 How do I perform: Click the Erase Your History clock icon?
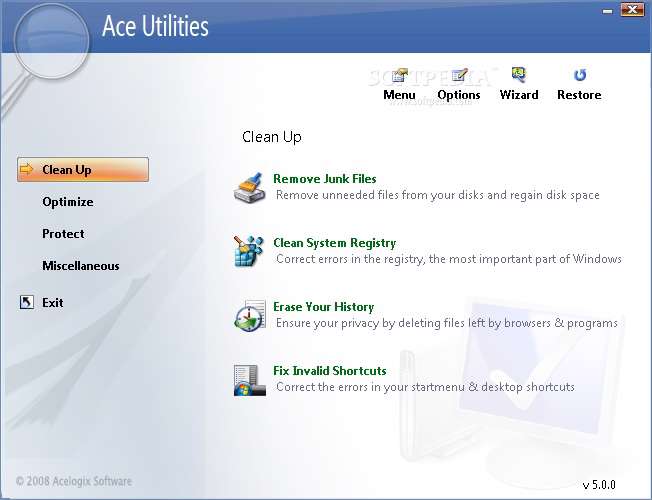[249, 316]
